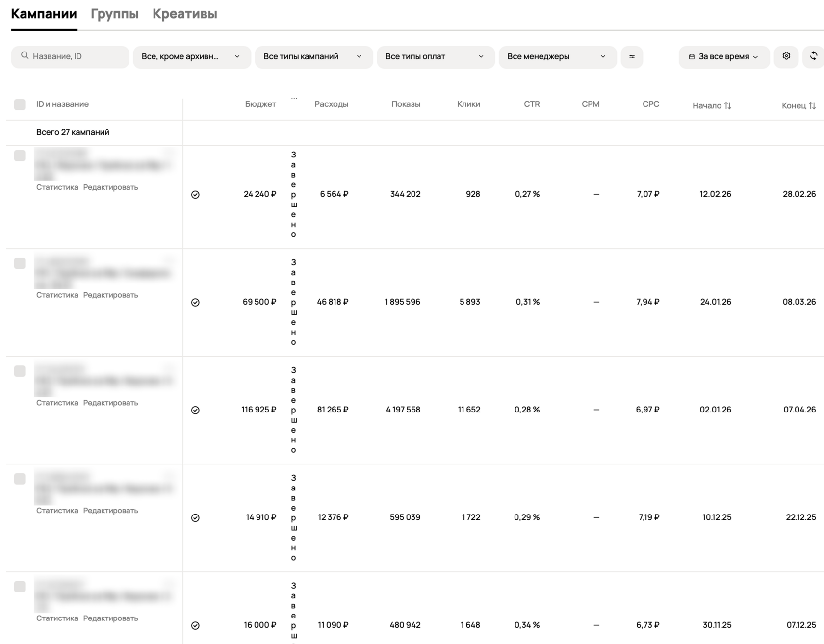
Task: Click the 7,94 ₽ CPC value
Action: (x=648, y=302)
